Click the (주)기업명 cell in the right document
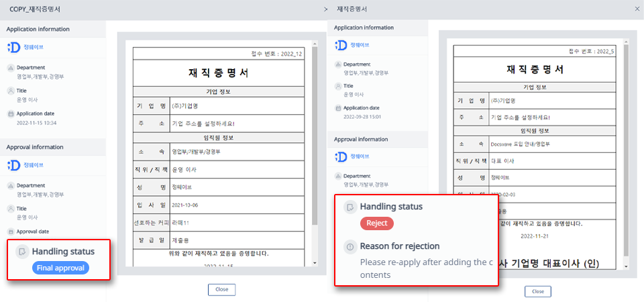 tap(553, 101)
